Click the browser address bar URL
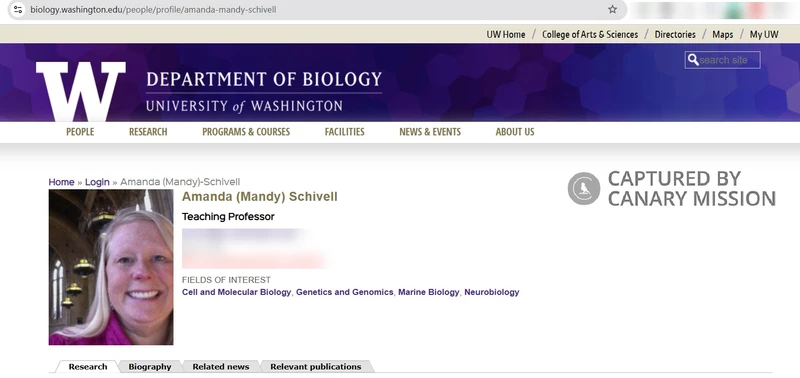Viewport: 800px width, 378px height. (x=153, y=10)
